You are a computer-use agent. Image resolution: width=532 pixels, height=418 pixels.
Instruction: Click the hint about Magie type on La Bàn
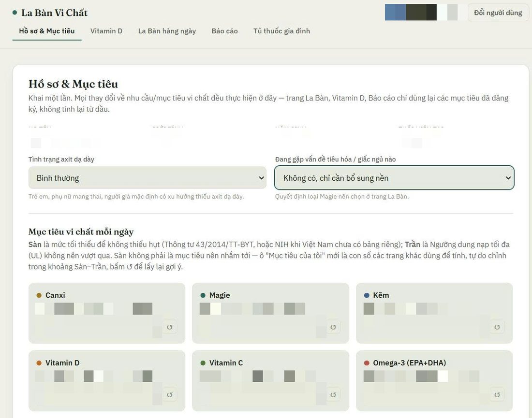(x=342, y=196)
